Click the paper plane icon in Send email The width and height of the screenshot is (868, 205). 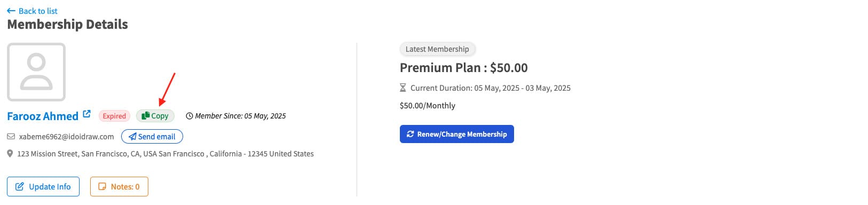click(132, 137)
